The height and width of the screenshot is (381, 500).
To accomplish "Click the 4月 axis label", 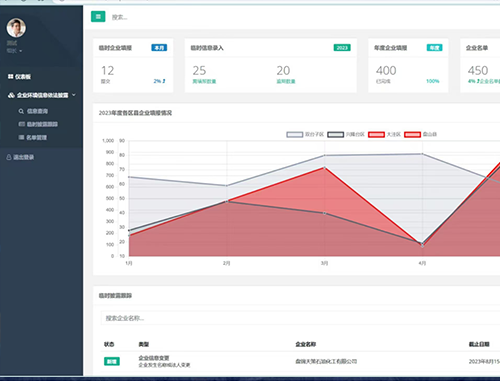I will point(422,263).
